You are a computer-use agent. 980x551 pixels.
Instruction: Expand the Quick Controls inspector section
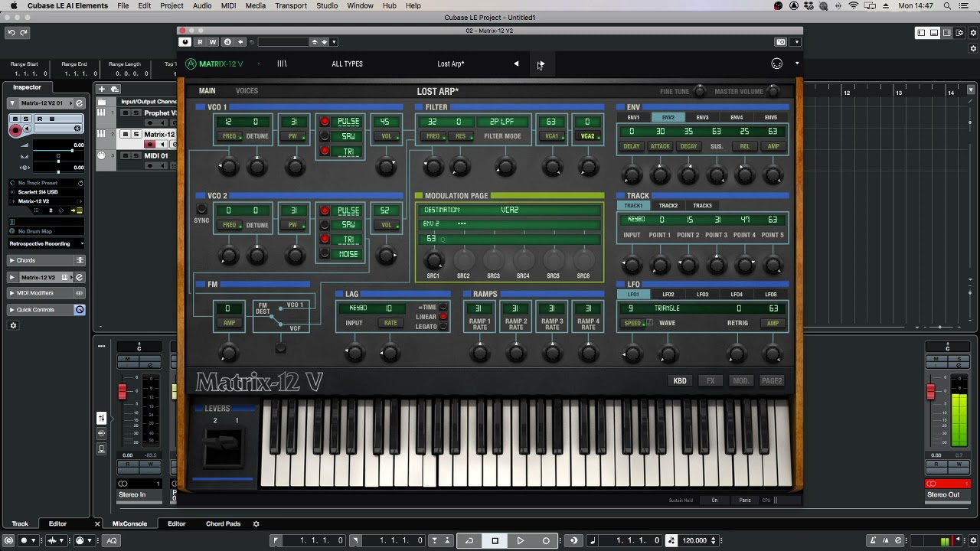(11, 309)
